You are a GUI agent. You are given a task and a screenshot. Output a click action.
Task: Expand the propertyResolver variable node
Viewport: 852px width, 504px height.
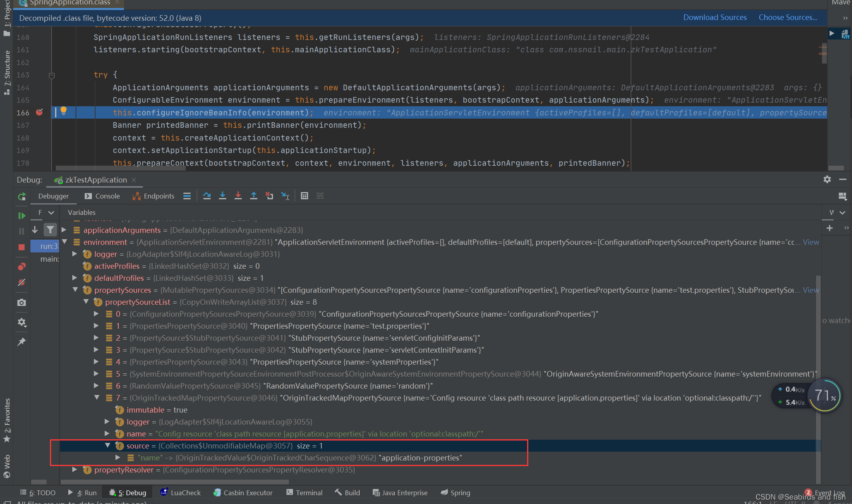tap(75, 469)
